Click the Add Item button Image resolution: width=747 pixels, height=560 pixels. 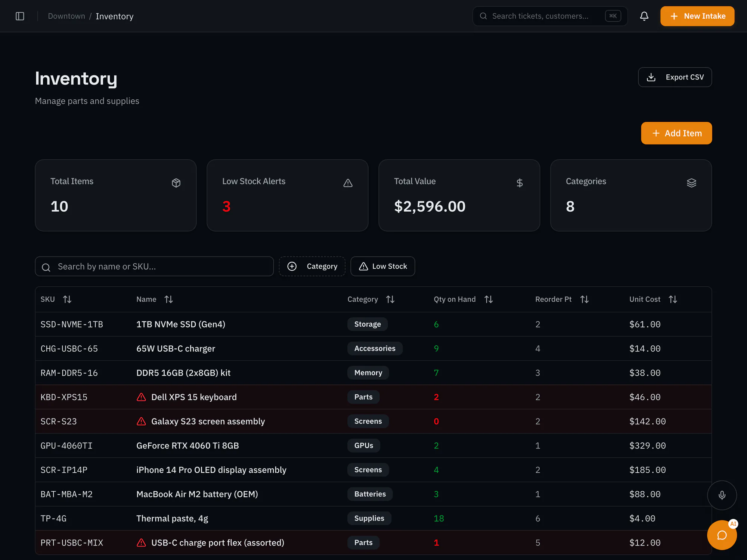pos(676,133)
